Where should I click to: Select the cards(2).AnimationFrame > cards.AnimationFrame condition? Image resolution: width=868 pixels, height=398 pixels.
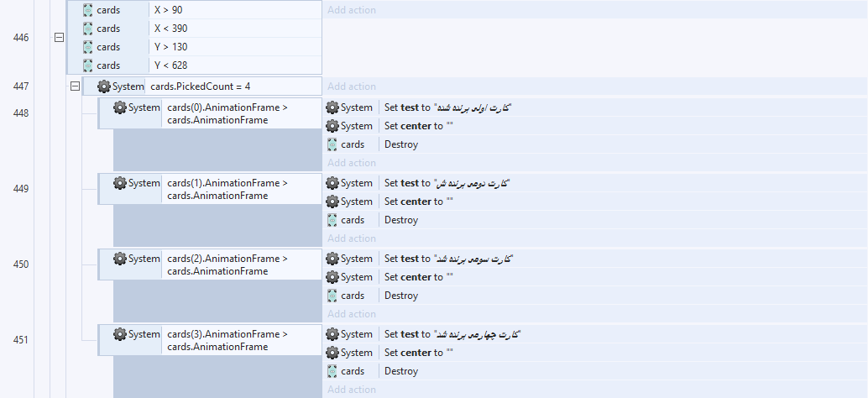pos(227,264)
